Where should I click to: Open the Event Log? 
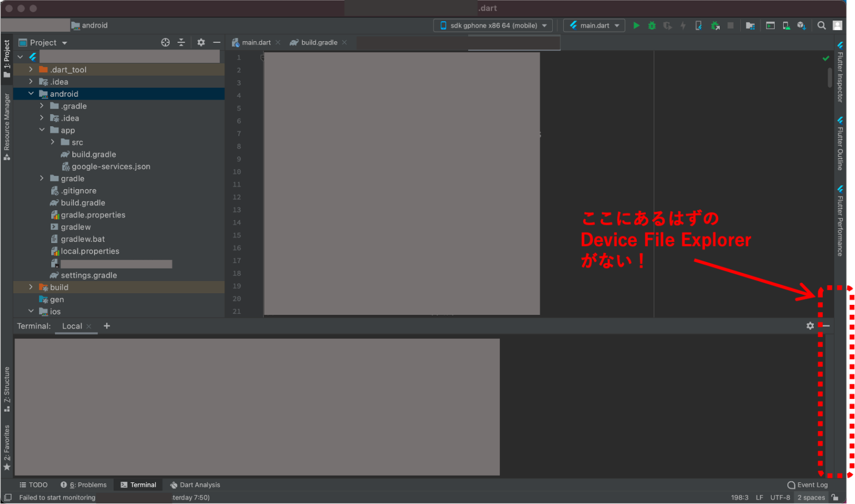tap(808, 485)
